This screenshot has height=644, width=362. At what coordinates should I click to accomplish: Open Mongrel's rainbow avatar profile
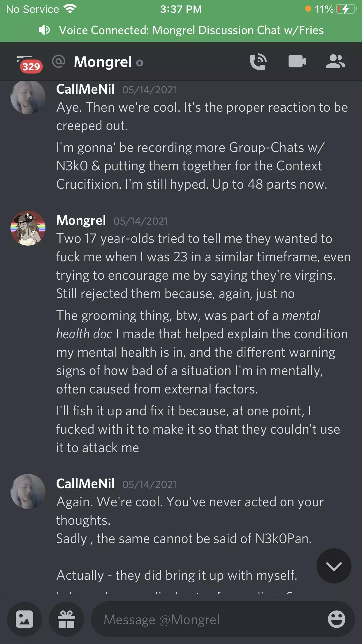tap(28, 228)
